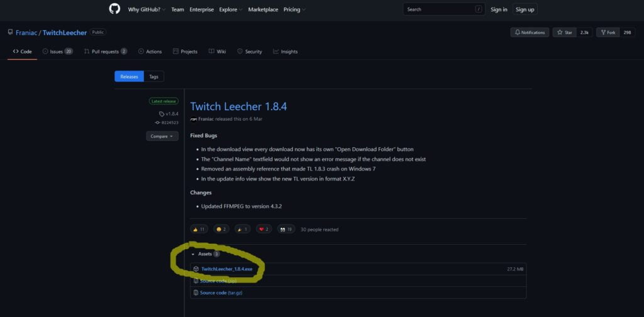Open the v1.8.4 tag link
This screenshot has width=644, height=317.
point(169,114)
